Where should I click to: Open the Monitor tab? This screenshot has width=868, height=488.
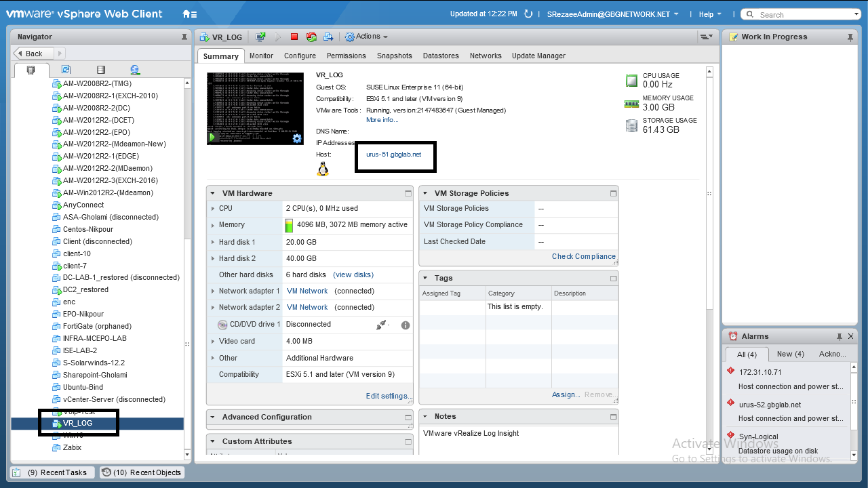pos(261,56)
